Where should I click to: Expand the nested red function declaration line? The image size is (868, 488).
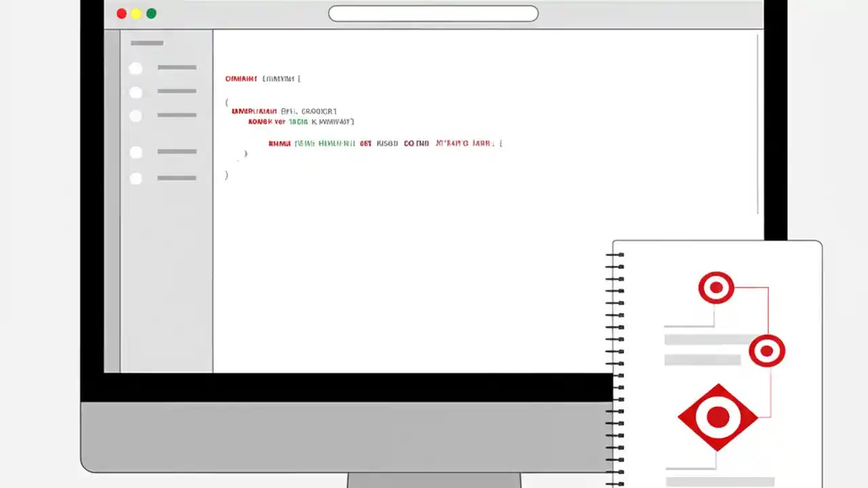[279, 143]
